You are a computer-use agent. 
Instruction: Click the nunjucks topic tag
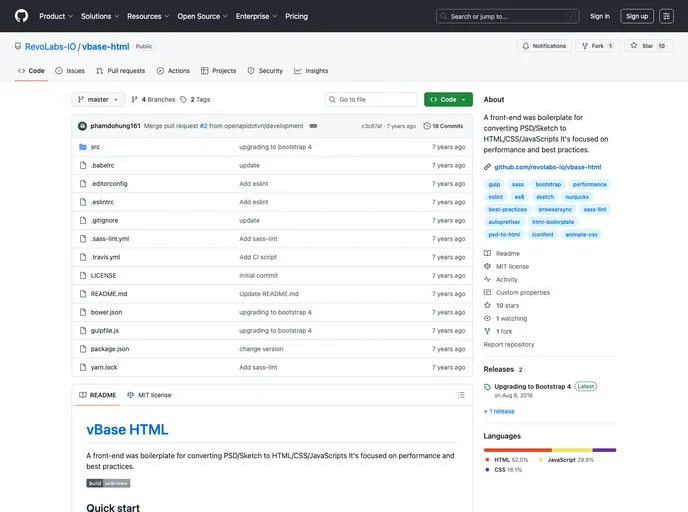(577, 197)
